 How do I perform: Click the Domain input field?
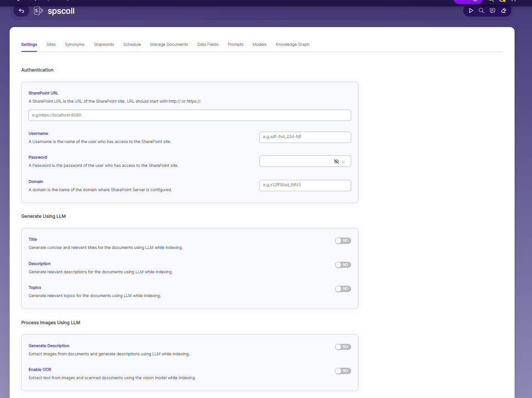click(x=305, y=185)
